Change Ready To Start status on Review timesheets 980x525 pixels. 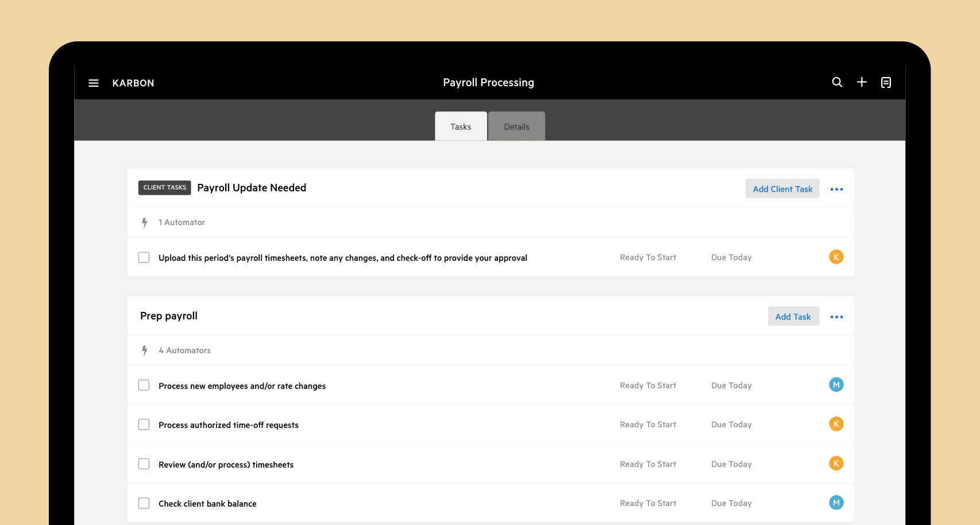pyautogui.click(x=648, y=464)
